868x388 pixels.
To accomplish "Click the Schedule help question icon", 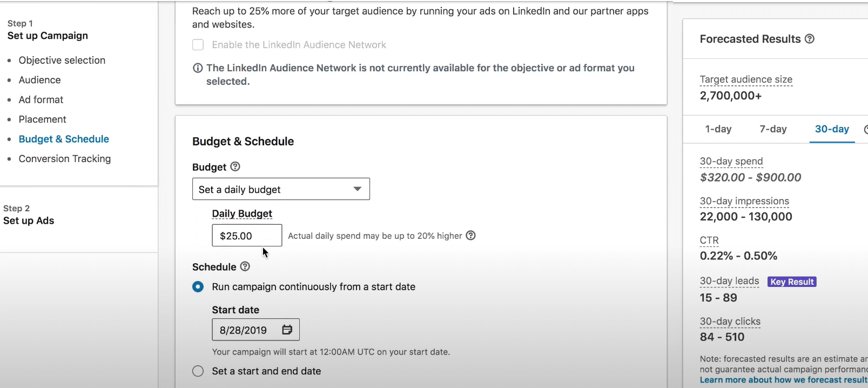I will pyautogui.click(x=245, y=266).
